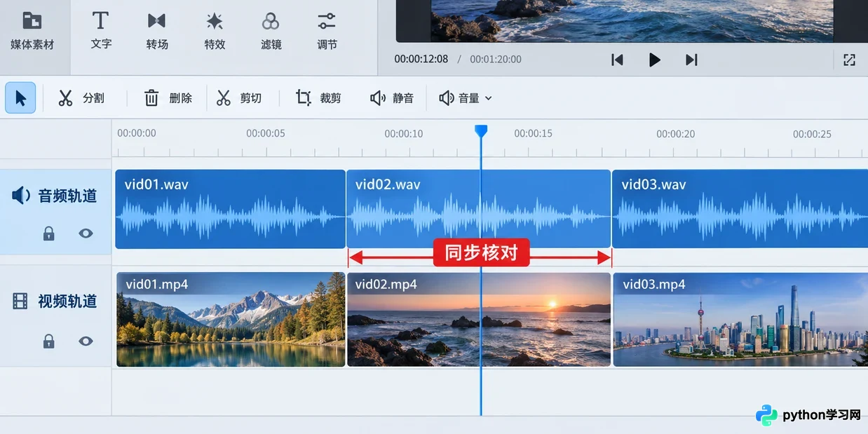Select the vid02.mp4 sunset clip
Image resolution: width=868 pixels, height=434 pixels.
(x=479, y=319)
